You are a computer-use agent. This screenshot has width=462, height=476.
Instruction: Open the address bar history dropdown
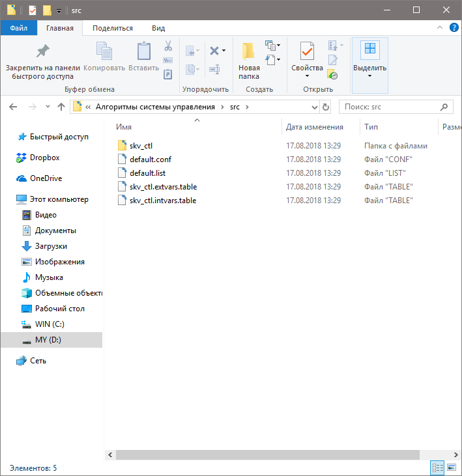[314, 107]
